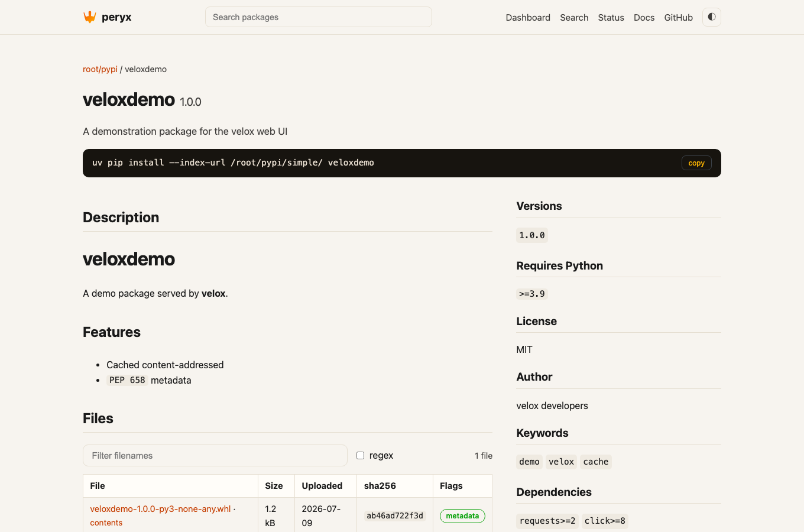Click the requests>=2 dependency
804x532 pixels.
click(x=547, y=521)
